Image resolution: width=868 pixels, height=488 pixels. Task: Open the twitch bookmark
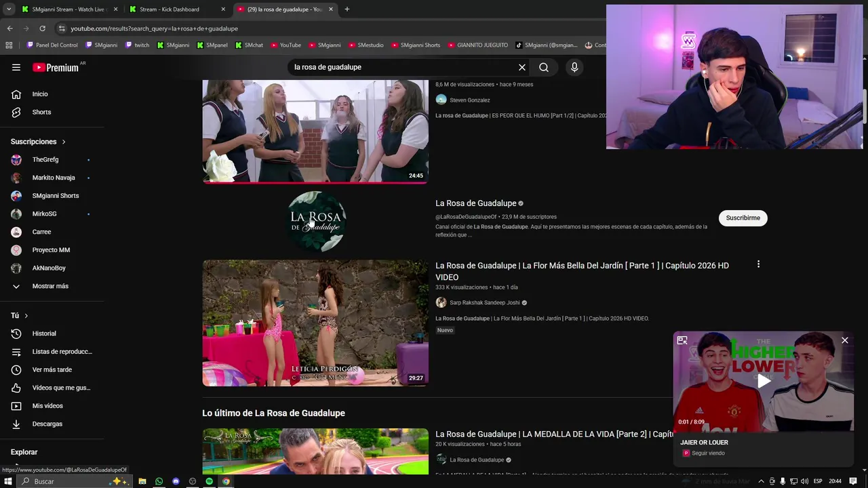[137, 45]
